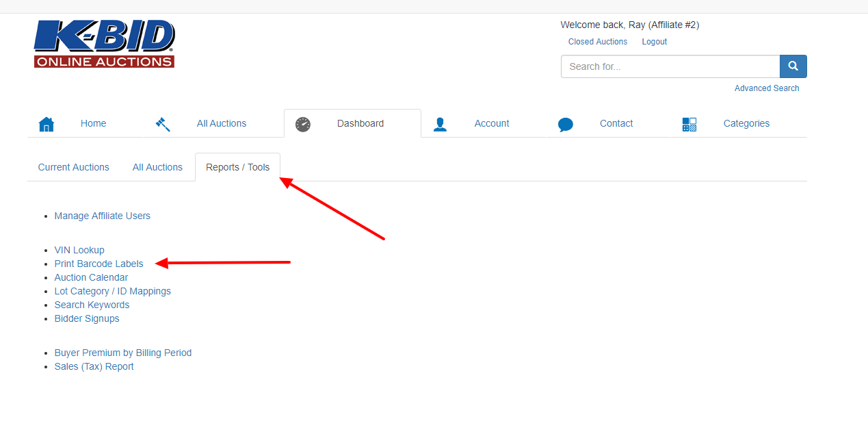This screenshot has width=868, height=430.
Task: Open the Categories tab
Action: coord(746,123)
